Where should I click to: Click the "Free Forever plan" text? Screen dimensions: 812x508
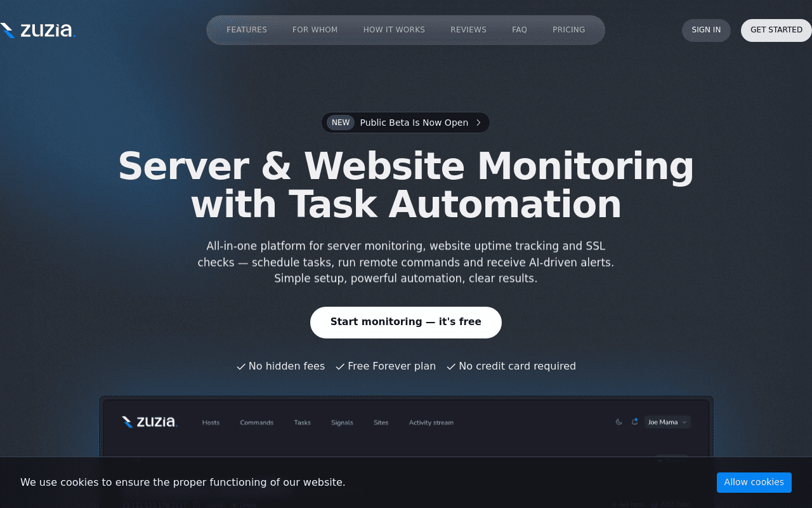pos(392,366)
